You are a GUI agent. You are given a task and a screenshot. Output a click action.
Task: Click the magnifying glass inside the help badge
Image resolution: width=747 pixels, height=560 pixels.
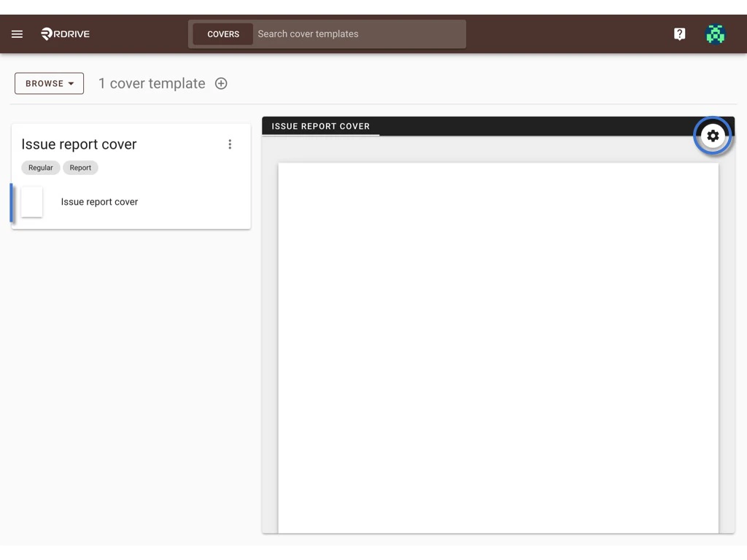click(679, 34)
